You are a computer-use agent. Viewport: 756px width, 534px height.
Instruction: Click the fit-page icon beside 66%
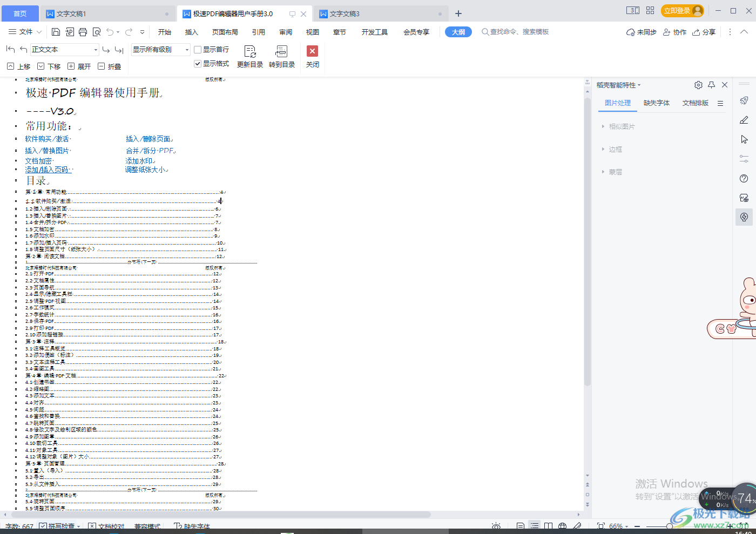point(601,526)
